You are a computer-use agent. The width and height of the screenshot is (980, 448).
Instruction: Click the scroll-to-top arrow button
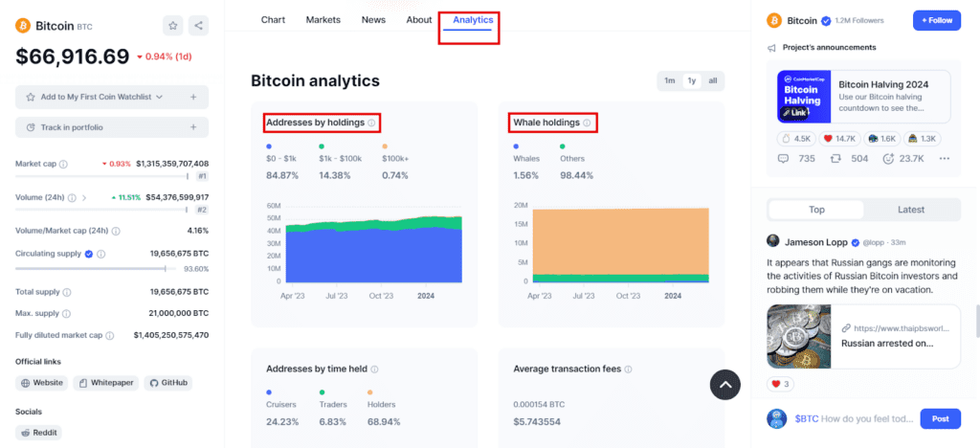click(x=725, y=385)
